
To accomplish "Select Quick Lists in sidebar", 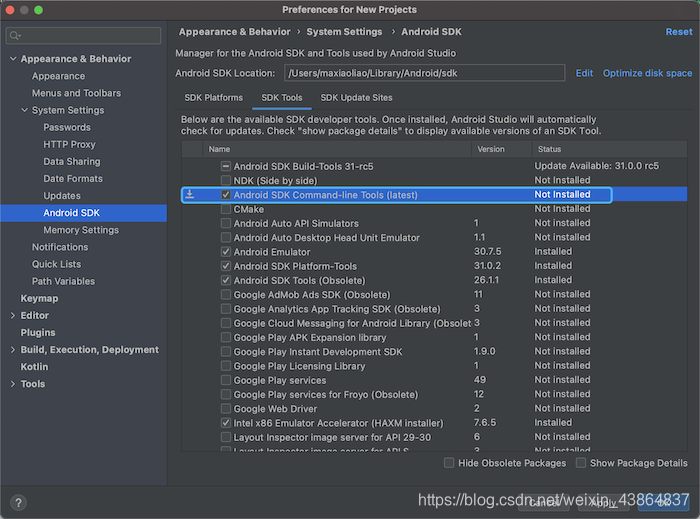I will (x=56, y=264).
